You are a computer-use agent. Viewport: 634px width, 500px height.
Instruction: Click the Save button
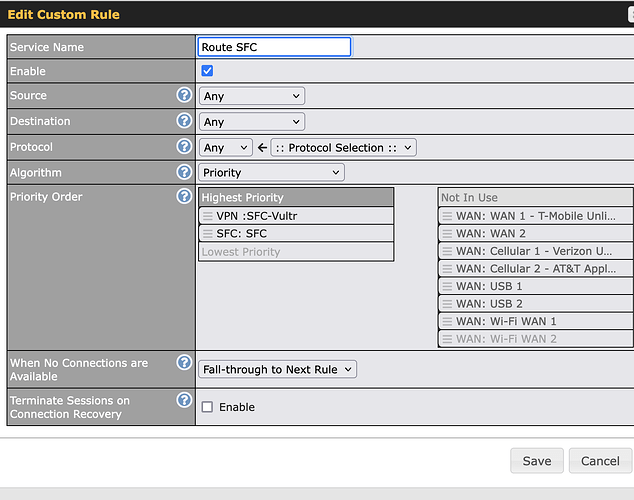click(536, 461)
